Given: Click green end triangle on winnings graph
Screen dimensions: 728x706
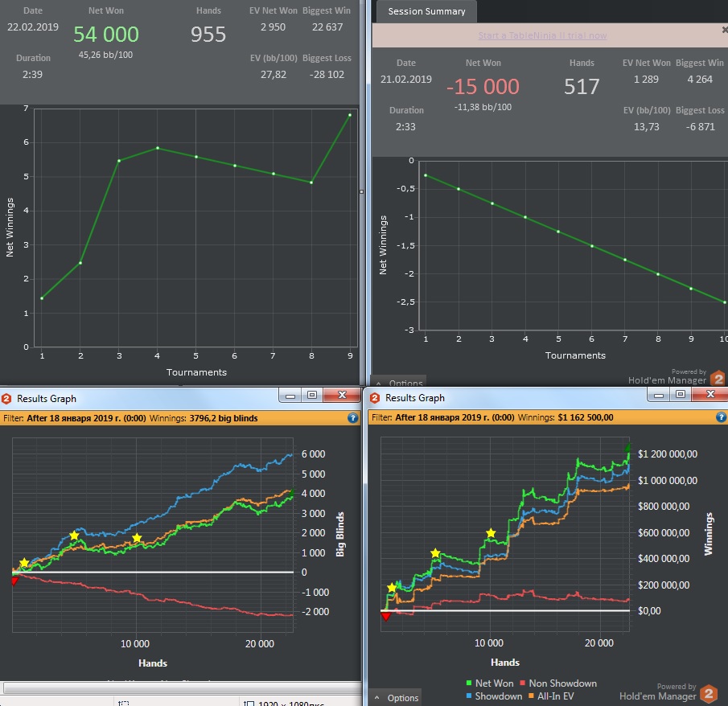Looking at the screenshot, I should pos(627,447).
